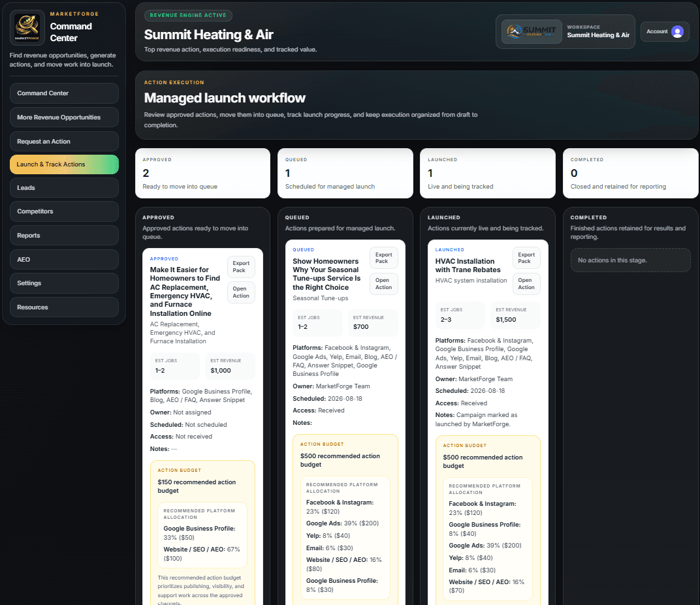Click 'Website / SEO / AEO: 67% ($100)' allocation
The image size is (700, 605).
pyautogui.click(x=201, y=553)
